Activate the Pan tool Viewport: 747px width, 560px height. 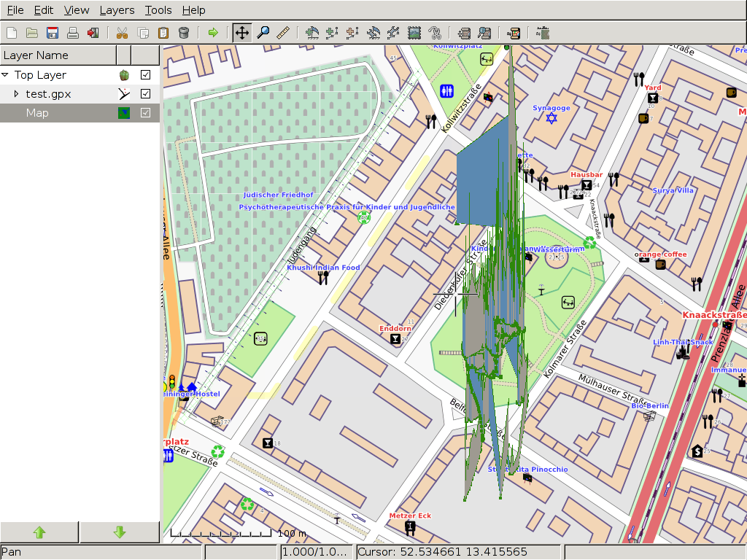(241, 33)
